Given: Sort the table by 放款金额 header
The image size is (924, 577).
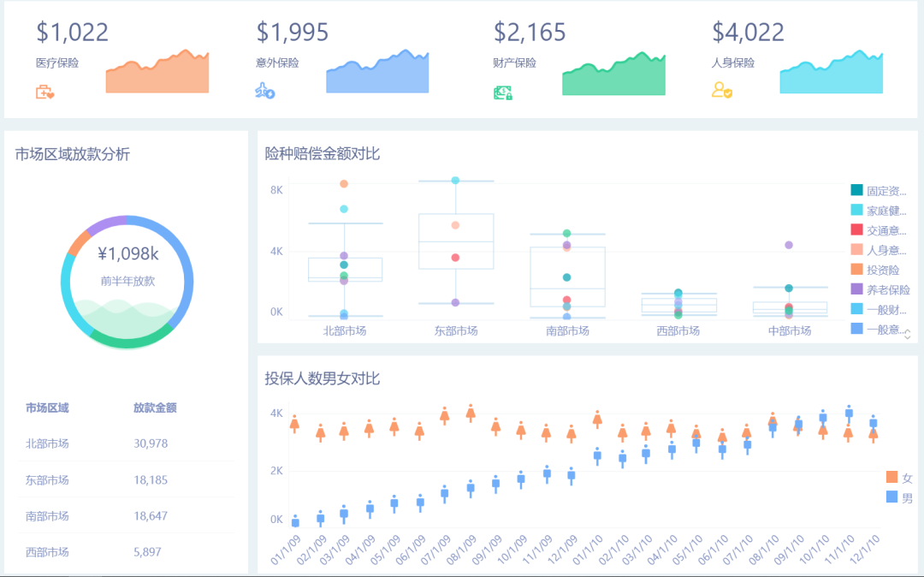Looking at the screenshot, I should (x=155, y=407).
